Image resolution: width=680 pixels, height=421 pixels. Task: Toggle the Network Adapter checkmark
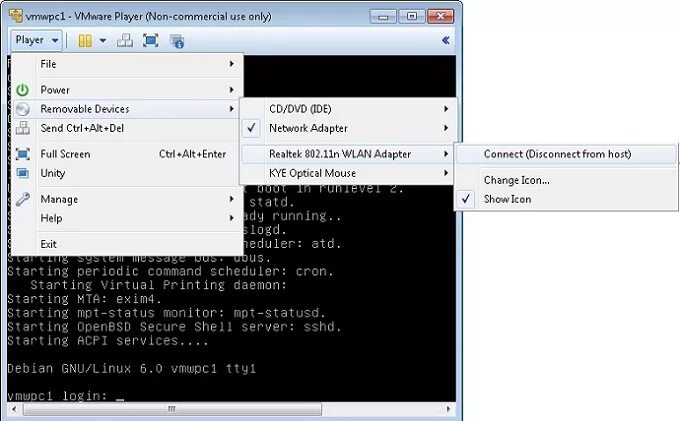point(251,128)
